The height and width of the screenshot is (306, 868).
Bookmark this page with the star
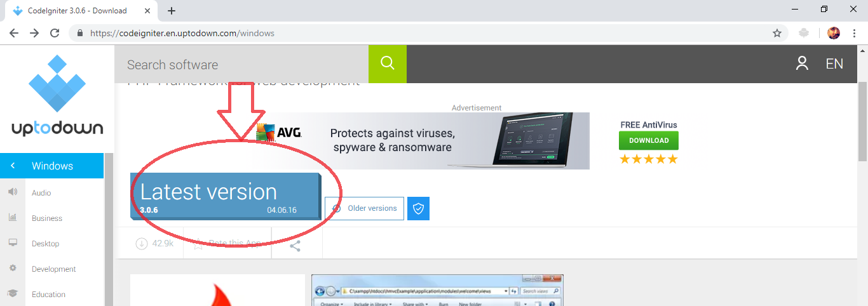click(776, 33)
